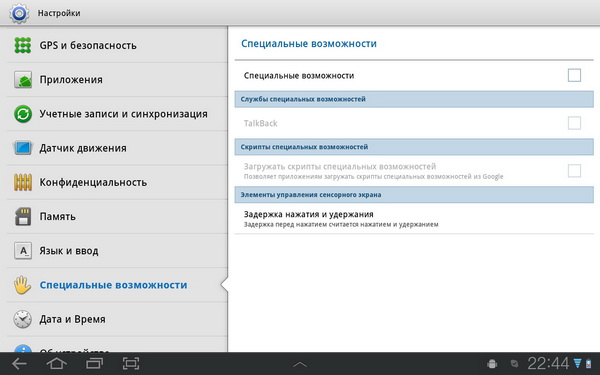600x375 pixels.
Task: Tap the Язык и ввод letter icon
Action: 23,251
